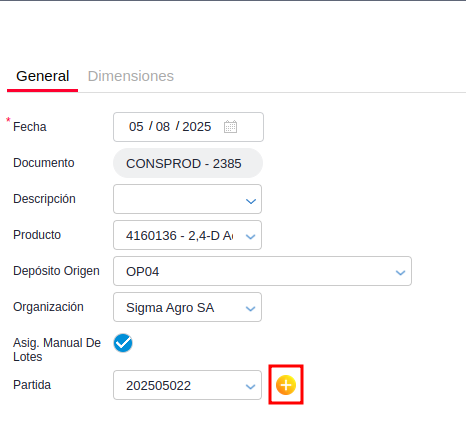Click the OP04 text in Depósito Origen
The height and width of the screenshot is (425, 466).
pyautogui.click(x=143, y=272)
